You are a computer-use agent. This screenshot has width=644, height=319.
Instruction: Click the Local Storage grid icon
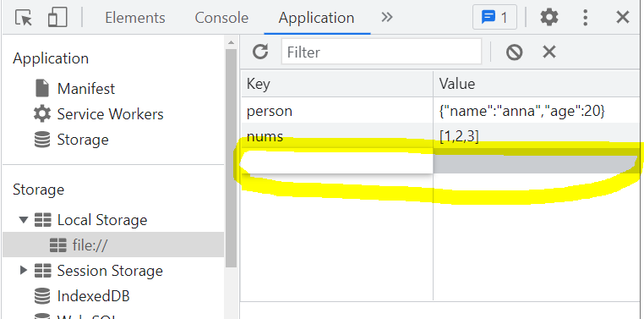click(x=42, y=220)
